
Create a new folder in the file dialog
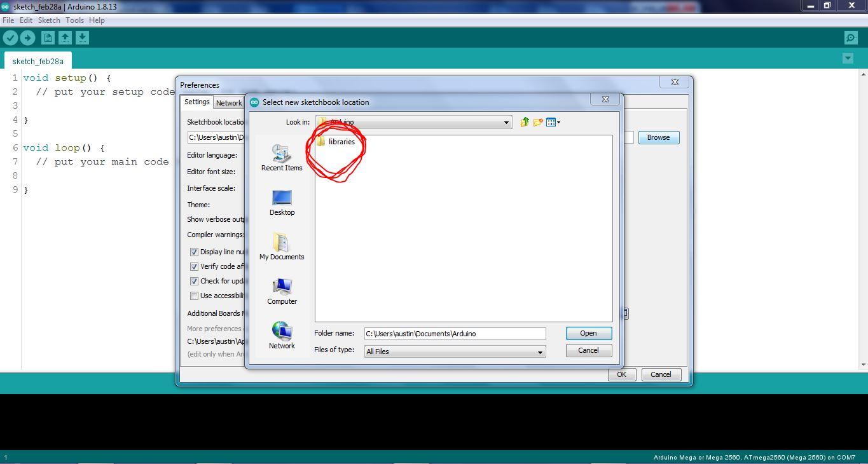coord(538,122)
